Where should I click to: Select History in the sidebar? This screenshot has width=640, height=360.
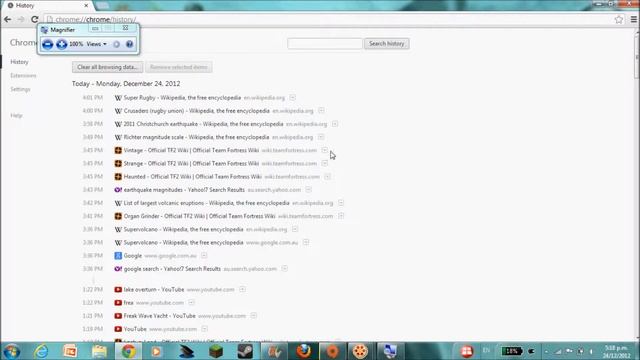tap(19, 62)
